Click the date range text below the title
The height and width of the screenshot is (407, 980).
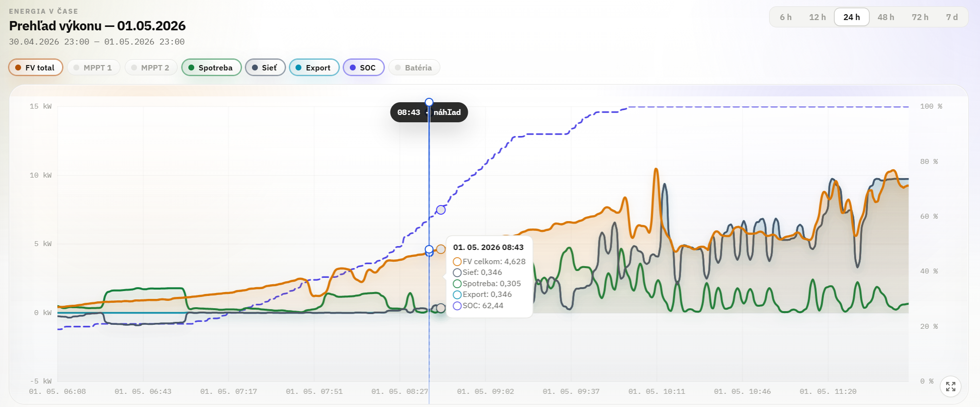click(97, 42)
